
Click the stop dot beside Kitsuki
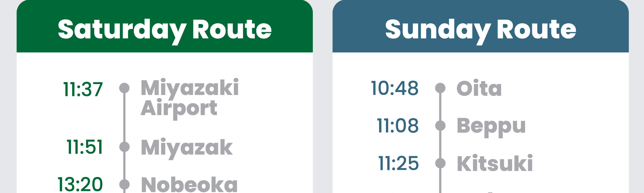[440, 163]
